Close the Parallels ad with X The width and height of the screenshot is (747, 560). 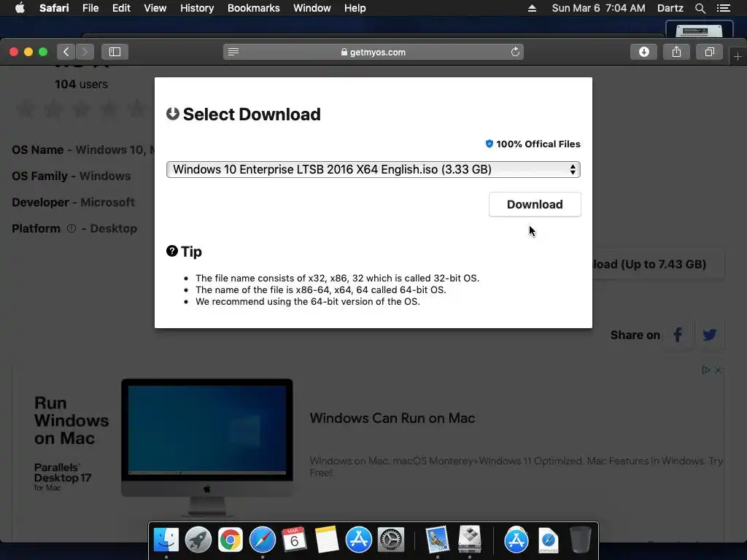718,370
